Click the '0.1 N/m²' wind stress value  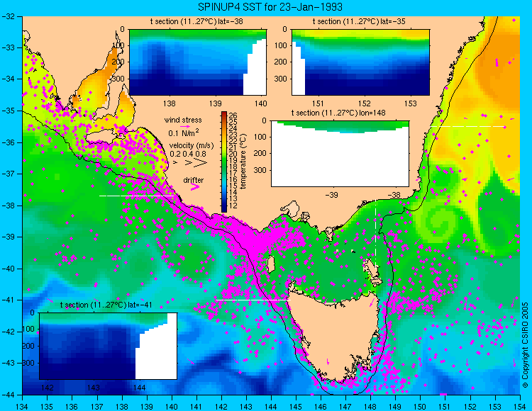[184, 133]
